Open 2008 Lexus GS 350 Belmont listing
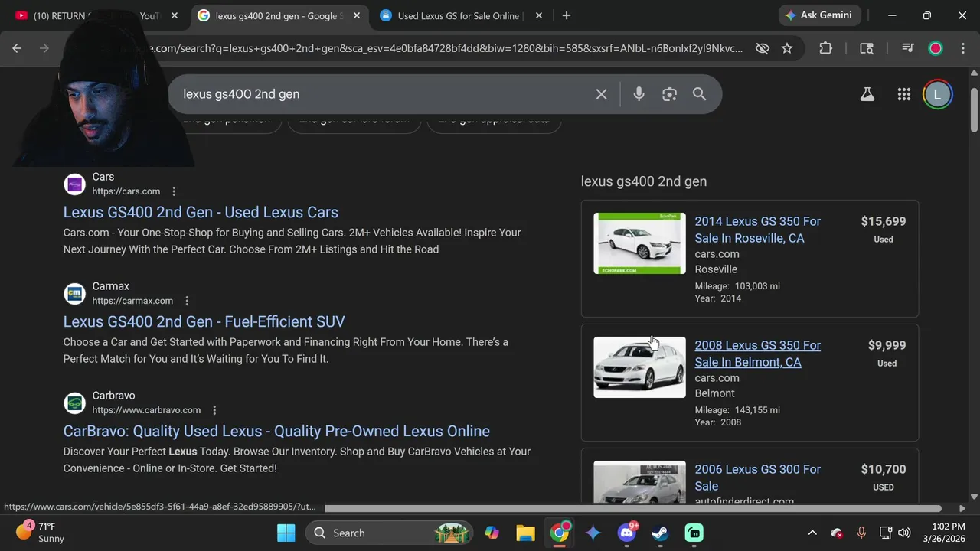 [757, 354]
